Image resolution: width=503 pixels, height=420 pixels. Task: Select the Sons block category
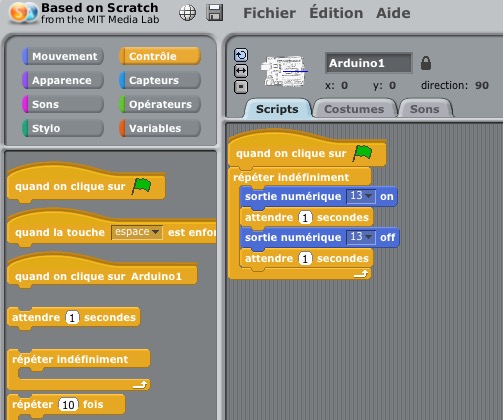[x=63, y=104]
